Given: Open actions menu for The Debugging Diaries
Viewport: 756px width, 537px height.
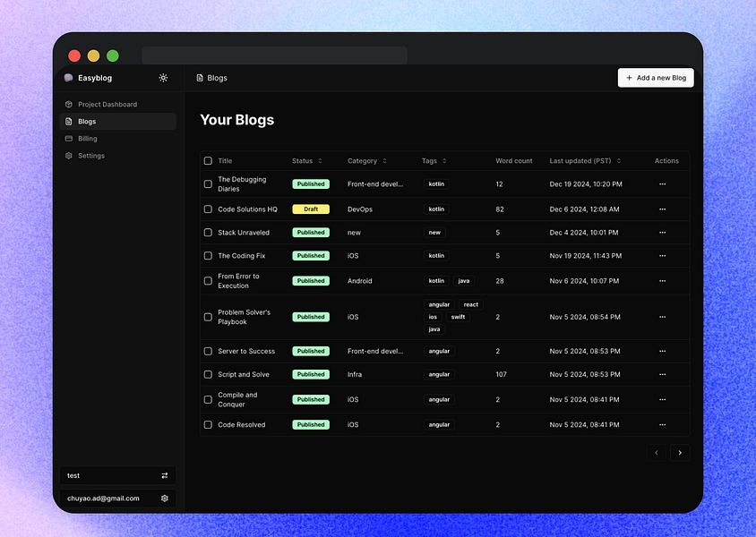Looking at the screenshot, I should pos(663,184).
